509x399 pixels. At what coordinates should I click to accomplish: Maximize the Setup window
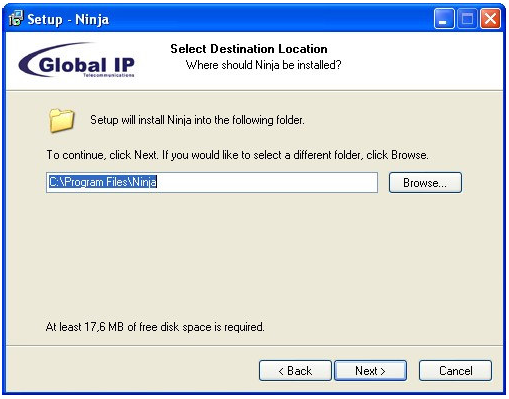(467, 19)
